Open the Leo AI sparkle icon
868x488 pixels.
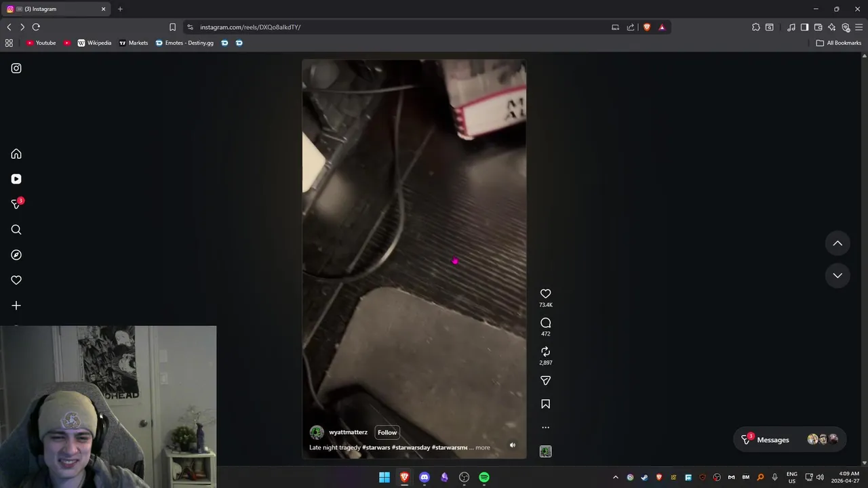coord(832,27)
